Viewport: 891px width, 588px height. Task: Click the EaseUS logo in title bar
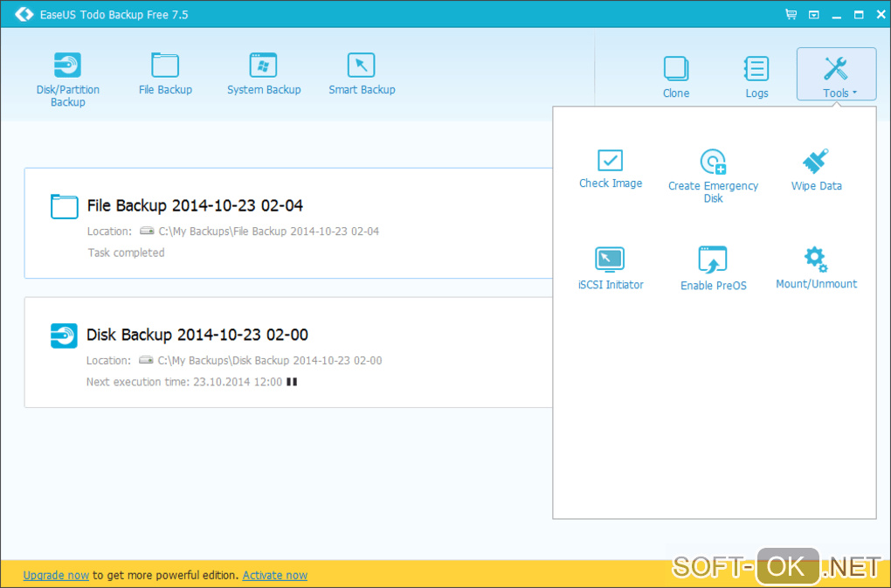coord(24,14)
